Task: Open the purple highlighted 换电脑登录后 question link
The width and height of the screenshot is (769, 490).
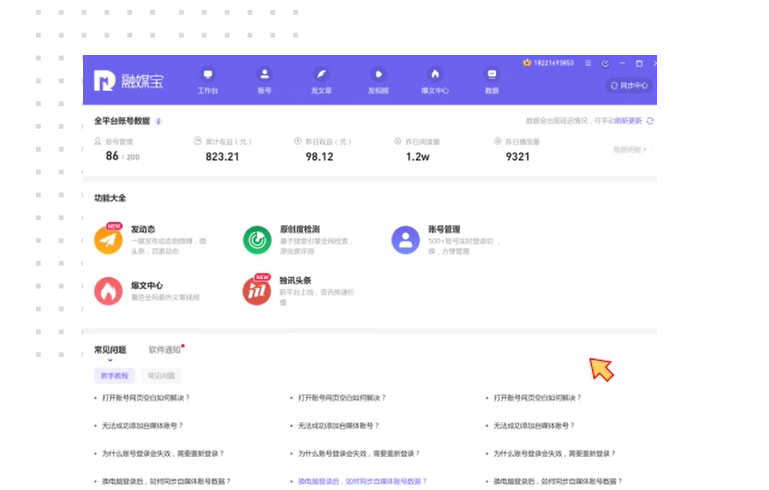Action: (362, 481)
